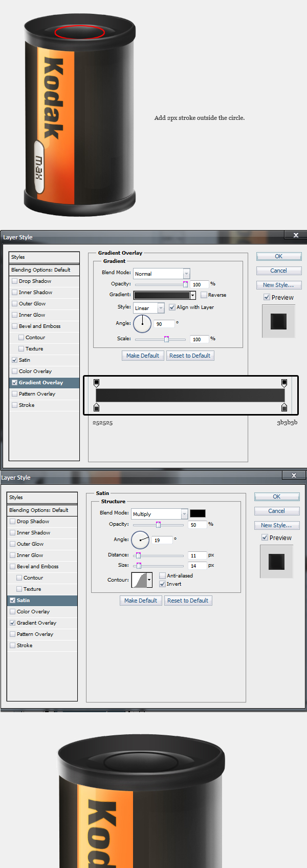Click the Satin Distance value field showing 11
Screen dimensions: 307x868
click(x=197, y=555)
